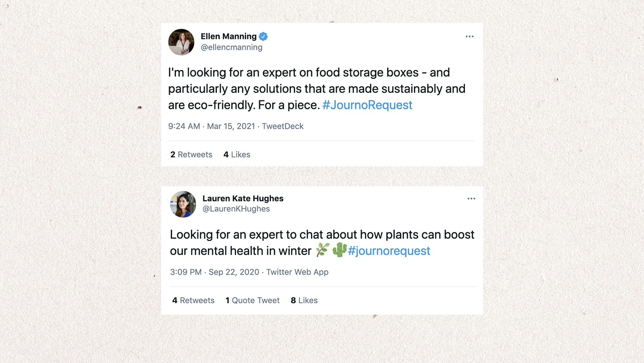View the 8 Likes list
This screenshot has width=644, height=363.
click(304, 300)
